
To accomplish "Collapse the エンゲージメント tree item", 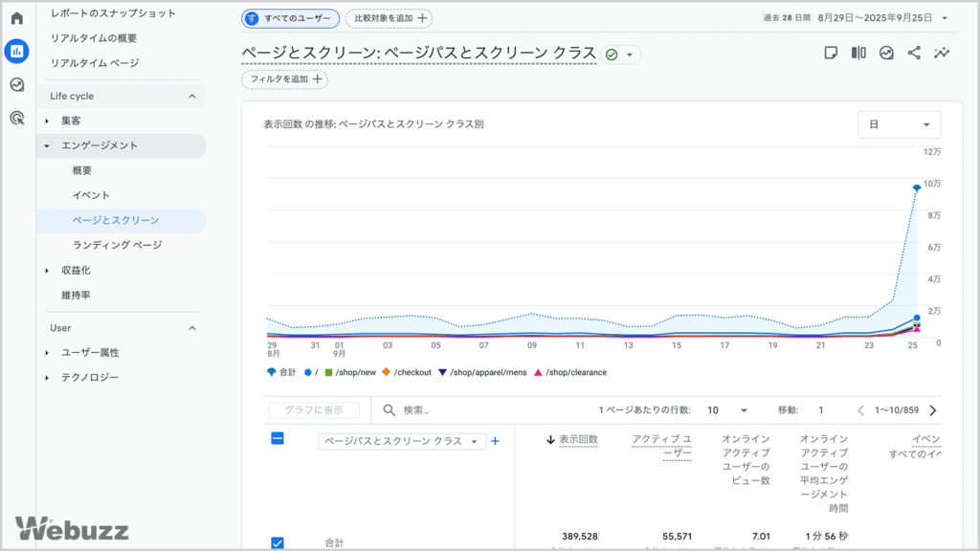I will pos(47,145).
